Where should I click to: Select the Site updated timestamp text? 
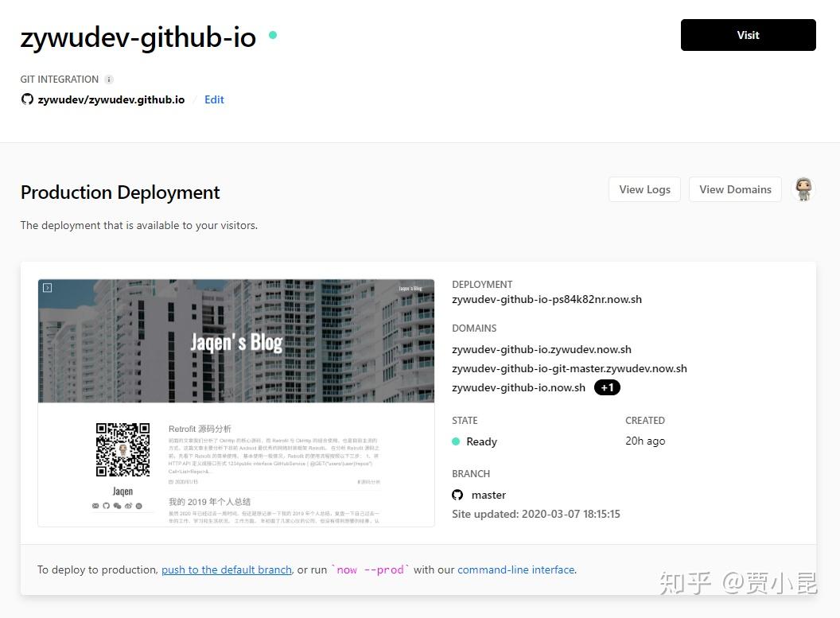(535, 514)
